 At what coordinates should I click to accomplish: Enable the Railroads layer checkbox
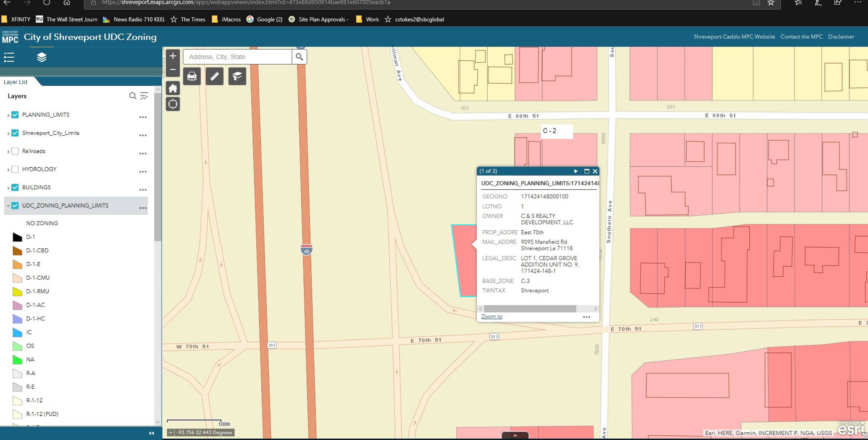tap(15, 151)
